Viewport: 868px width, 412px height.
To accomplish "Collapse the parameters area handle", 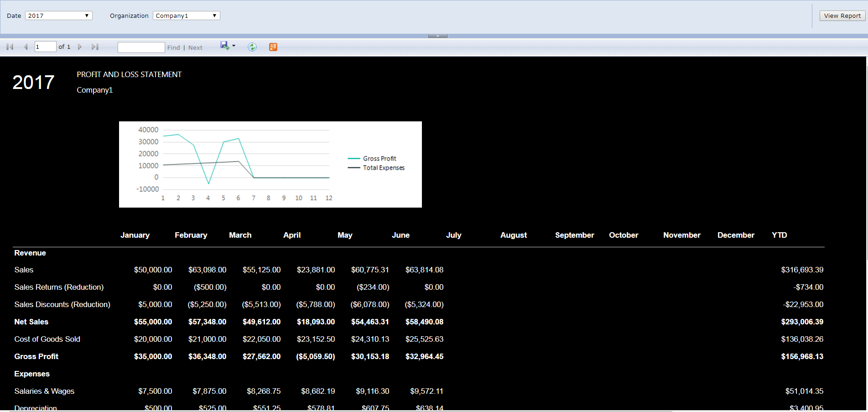I will pos(438,36).
